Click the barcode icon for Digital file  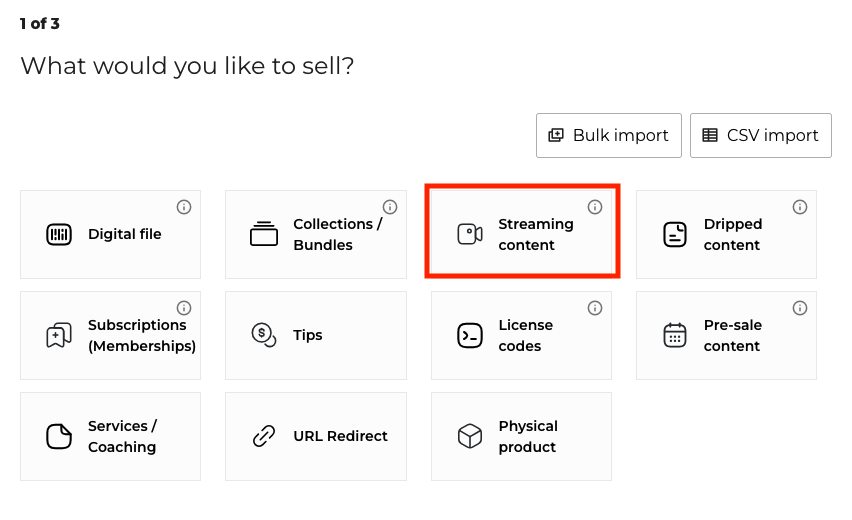point(59,235)
